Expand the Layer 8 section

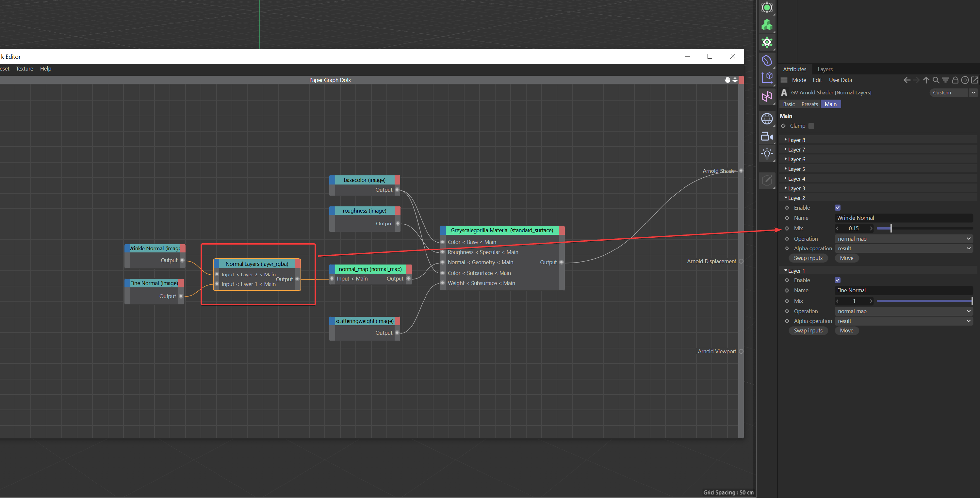[786, 140]
